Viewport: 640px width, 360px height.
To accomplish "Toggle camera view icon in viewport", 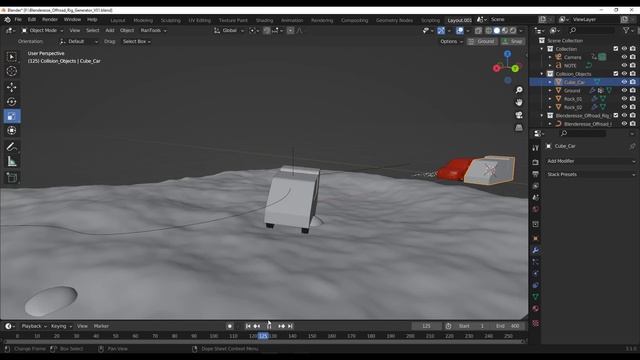I will point(519,115).
